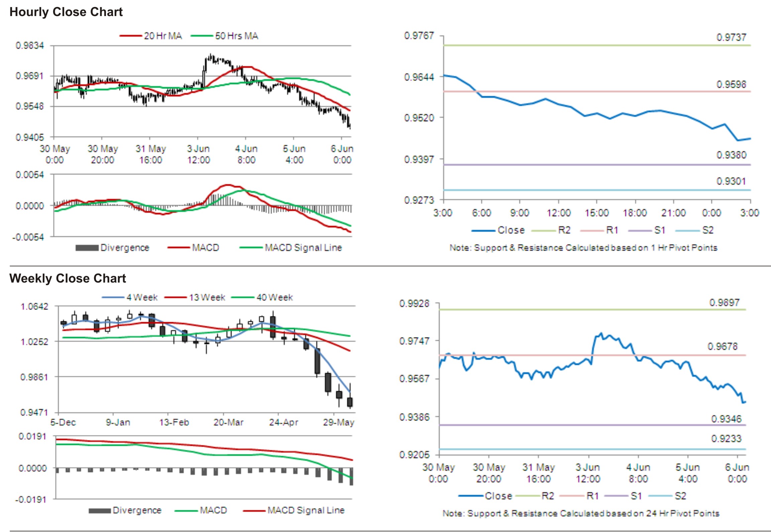Screen dimensions: 771x532
Task: Click the 'R2' label in the 1 Hr pivot legend
Action: point(564,230)
